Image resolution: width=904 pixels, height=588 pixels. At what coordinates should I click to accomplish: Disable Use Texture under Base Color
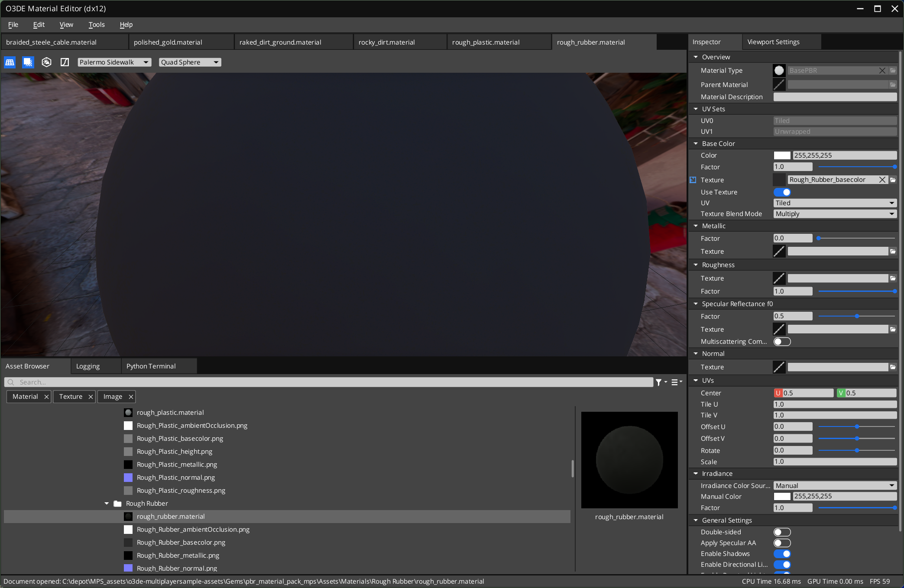pyautogui.click(x=782, y=192)
